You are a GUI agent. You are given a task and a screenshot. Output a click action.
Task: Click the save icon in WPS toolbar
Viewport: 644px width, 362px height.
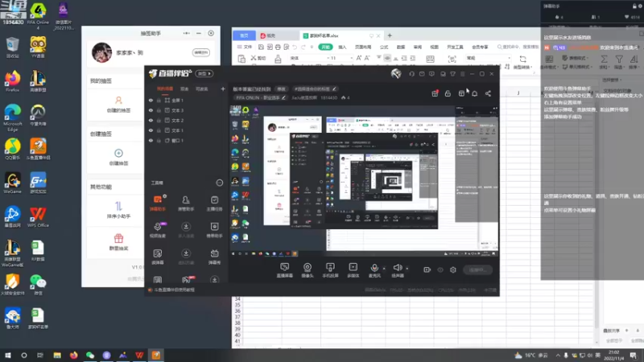click(261, 47)
